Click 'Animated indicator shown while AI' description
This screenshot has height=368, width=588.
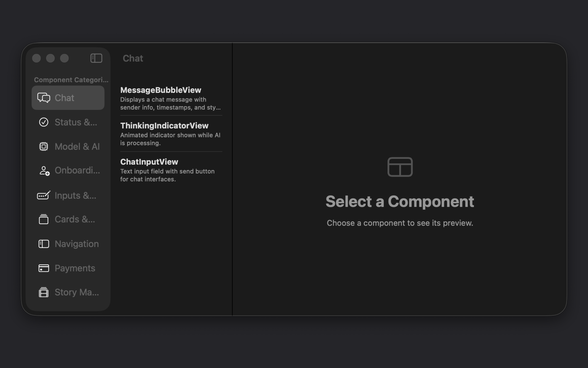coord(170,139)
